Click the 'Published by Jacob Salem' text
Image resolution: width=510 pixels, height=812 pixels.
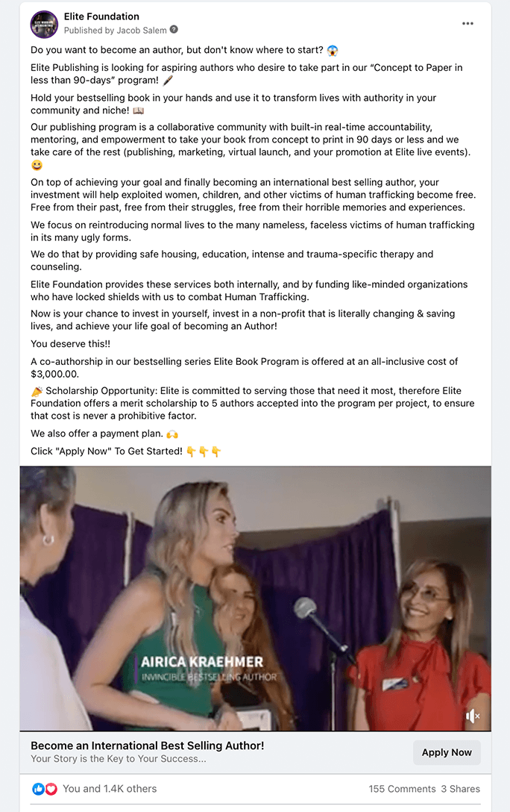coord(116,30)
